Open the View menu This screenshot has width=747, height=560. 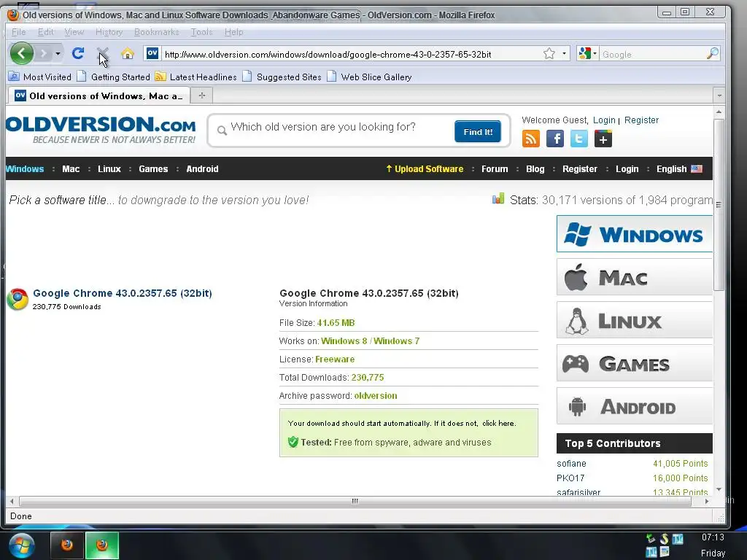click(x=74, y=32)
